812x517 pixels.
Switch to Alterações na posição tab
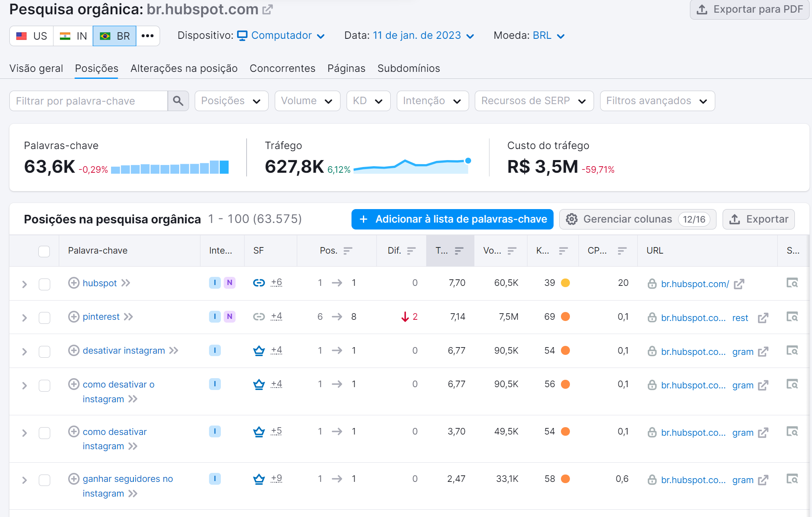184,68
